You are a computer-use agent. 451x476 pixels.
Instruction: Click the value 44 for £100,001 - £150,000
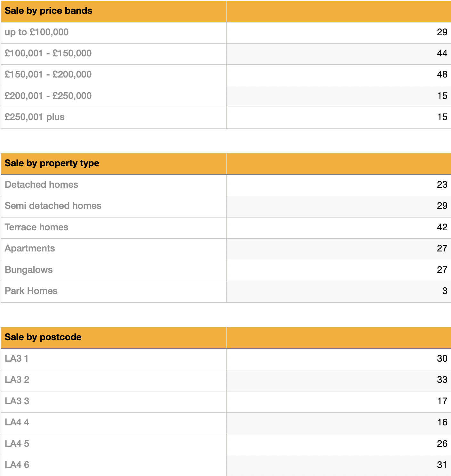click(442, 53)
